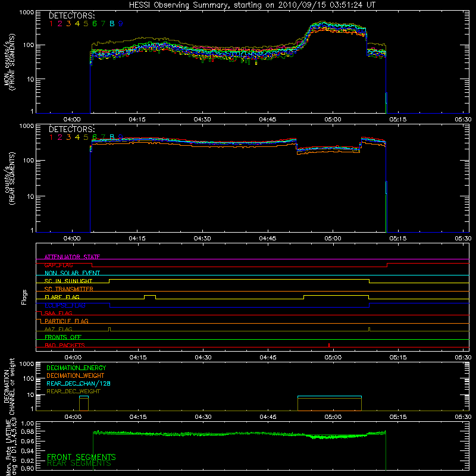Click the counts/s (REAR SEGMENTS) axis title
The height and width of the screenshot is (476, 476).
[9, 178]
